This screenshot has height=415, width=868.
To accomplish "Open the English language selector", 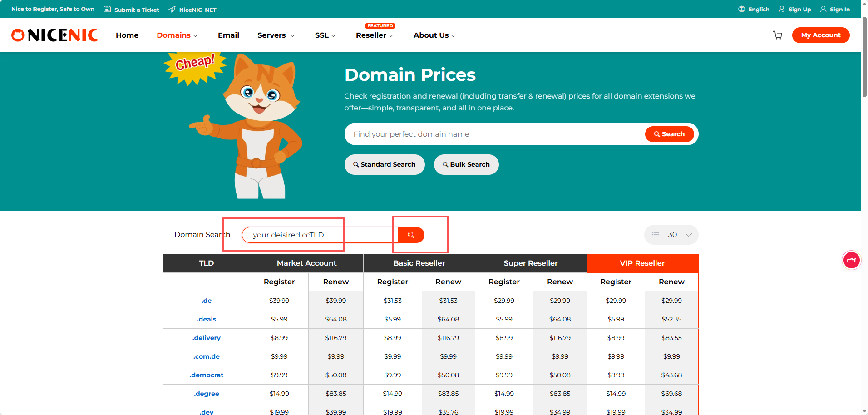I will tap(754, 9).
